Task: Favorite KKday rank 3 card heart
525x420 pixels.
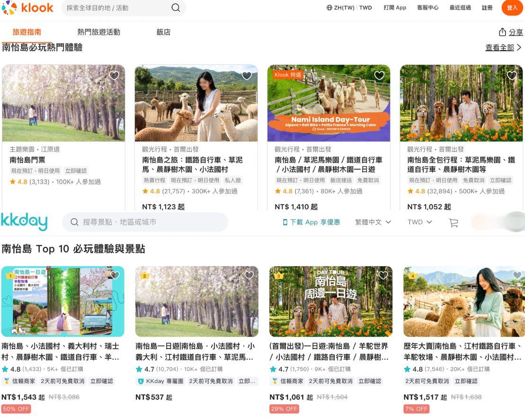Action: [x=383, y=275]
